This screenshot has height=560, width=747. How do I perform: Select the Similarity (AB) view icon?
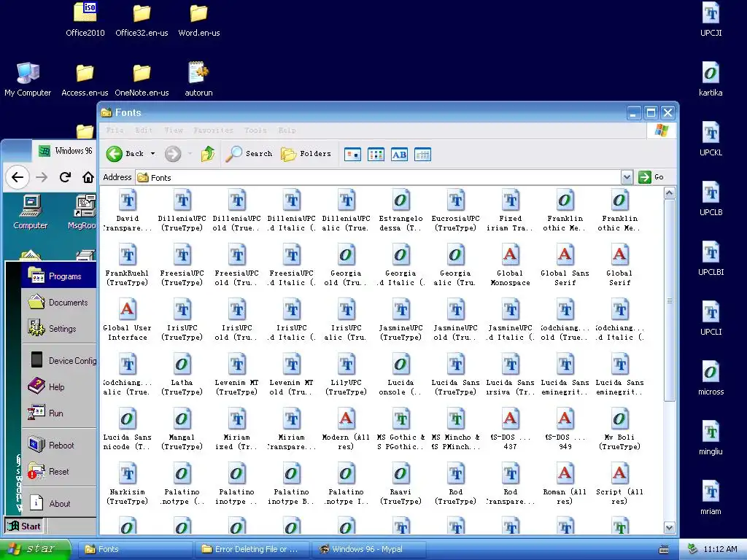[399, 155]
